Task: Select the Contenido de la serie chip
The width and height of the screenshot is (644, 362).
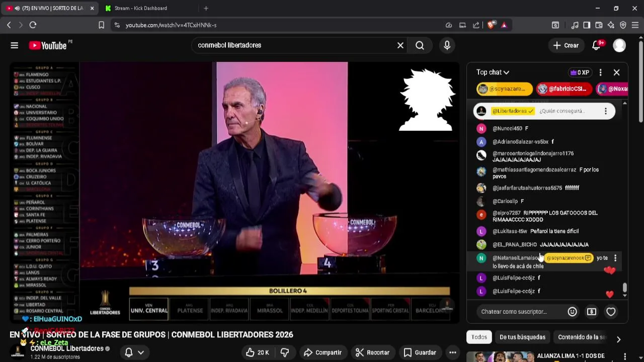Action: coord(582,337)
